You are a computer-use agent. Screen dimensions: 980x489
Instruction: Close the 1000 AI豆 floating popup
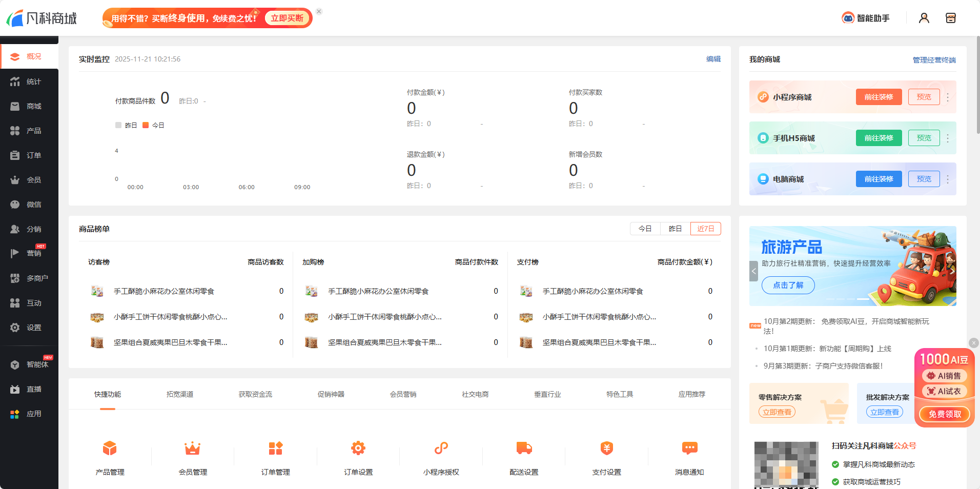pos(973,343)
